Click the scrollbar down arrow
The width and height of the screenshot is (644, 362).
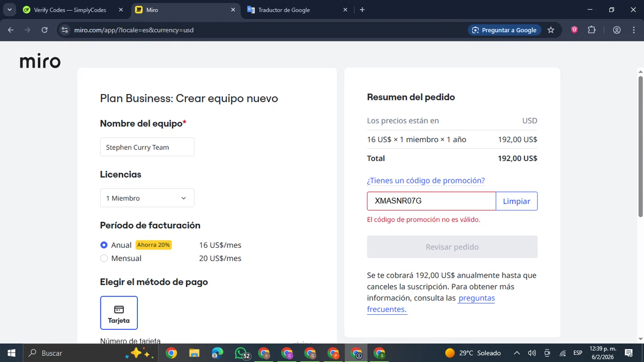(x=641, y=339)
